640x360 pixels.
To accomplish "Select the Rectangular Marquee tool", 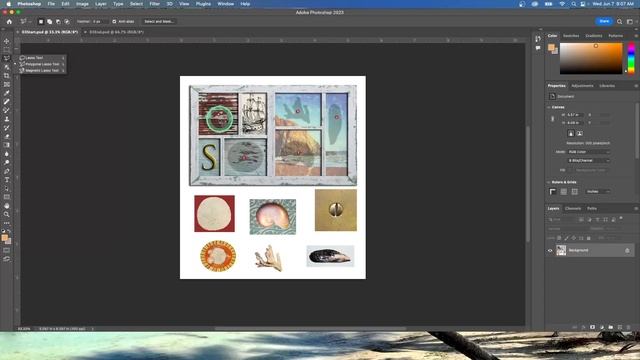I will pos(7,50).
